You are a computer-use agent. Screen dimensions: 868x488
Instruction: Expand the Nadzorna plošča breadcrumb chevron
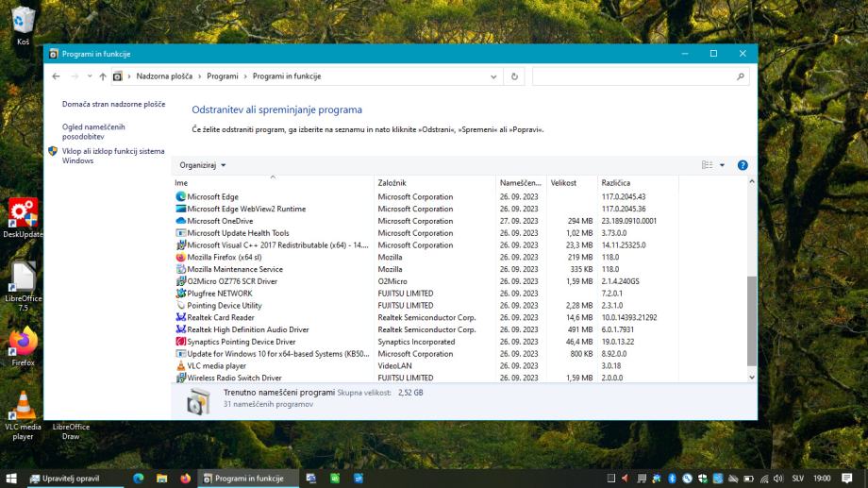(x=200, y=76)
